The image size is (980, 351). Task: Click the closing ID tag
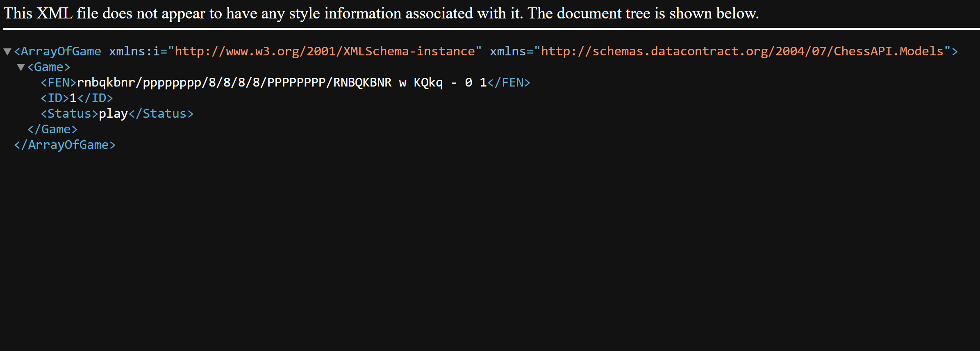click(95, 98)
